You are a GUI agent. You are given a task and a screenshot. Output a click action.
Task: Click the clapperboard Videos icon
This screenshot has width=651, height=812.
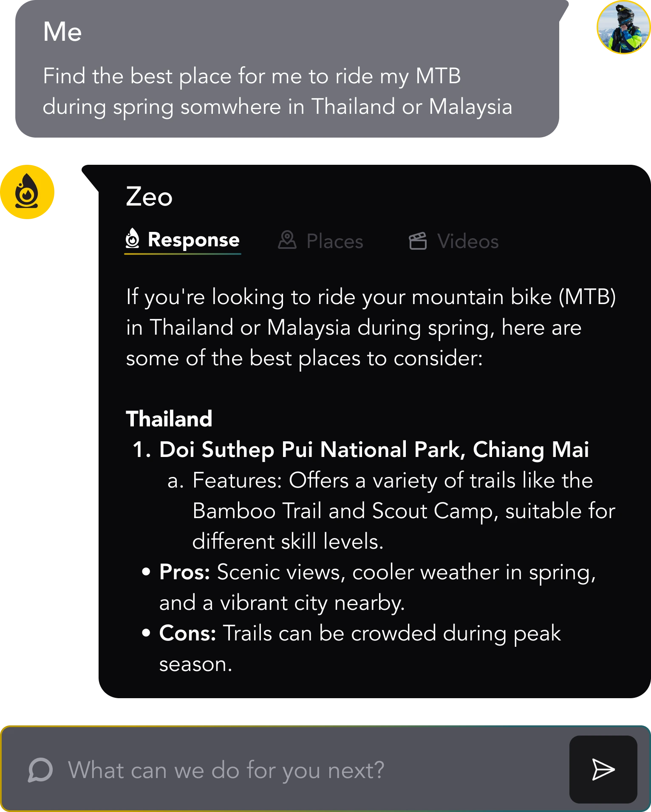(x=418, y=241)
